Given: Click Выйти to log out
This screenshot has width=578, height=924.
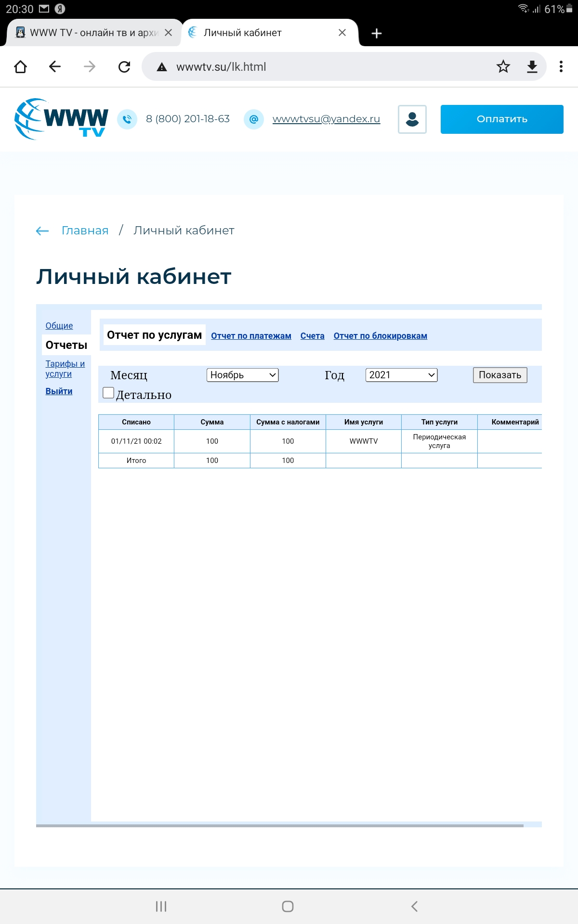Looking at the screenshot, I should click(x=59, y=391).
